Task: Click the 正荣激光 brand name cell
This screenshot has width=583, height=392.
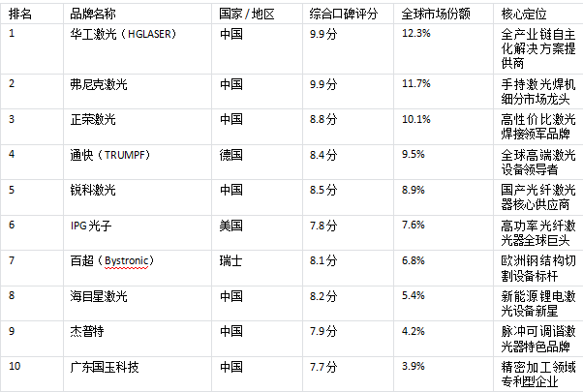Action: coord(93,119)
